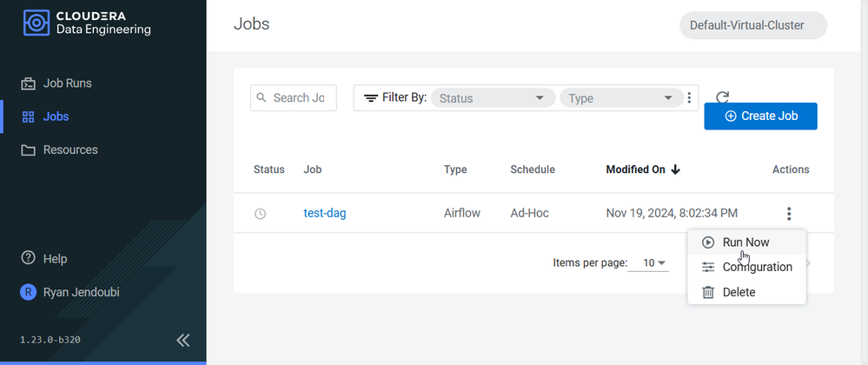Open the Help section
Screen dimensions: 868x365
coord(43,259)
